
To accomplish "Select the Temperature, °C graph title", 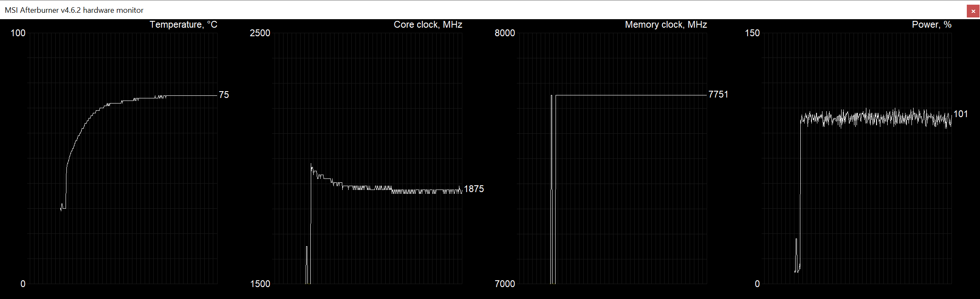I will pyautogui.click(x=183, y=25).
